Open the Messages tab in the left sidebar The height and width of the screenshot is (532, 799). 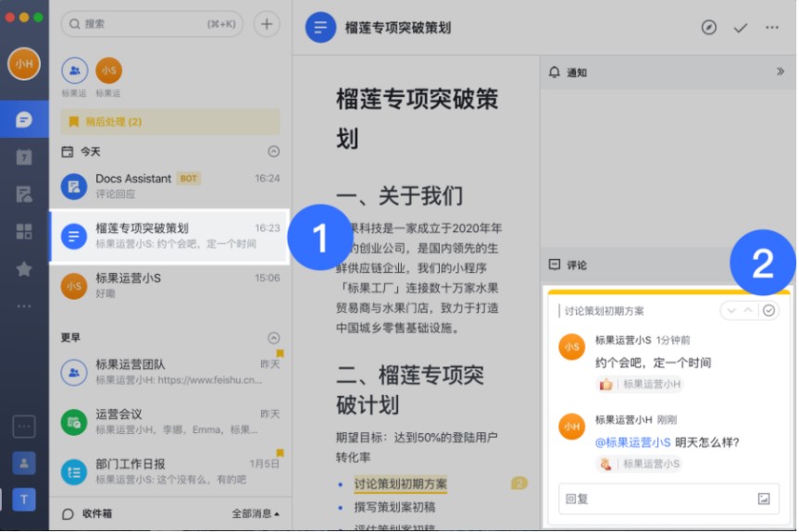pyautogui.click(x=24, y=119)
